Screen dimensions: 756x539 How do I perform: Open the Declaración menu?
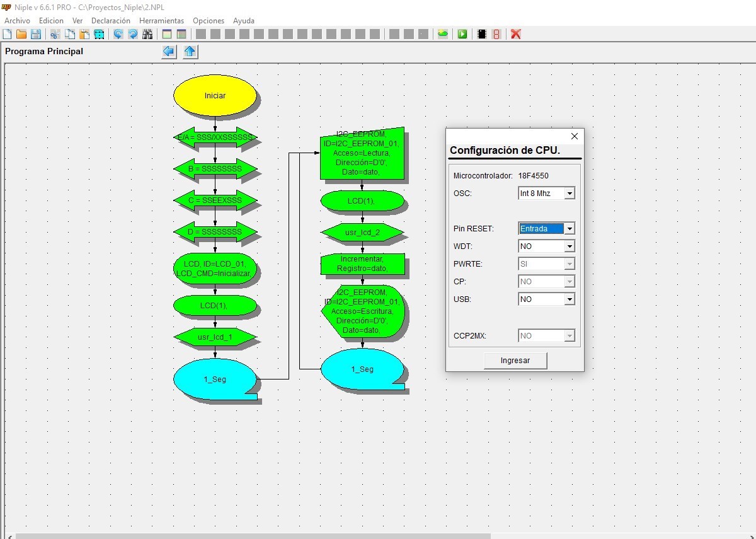pos(111,21)
